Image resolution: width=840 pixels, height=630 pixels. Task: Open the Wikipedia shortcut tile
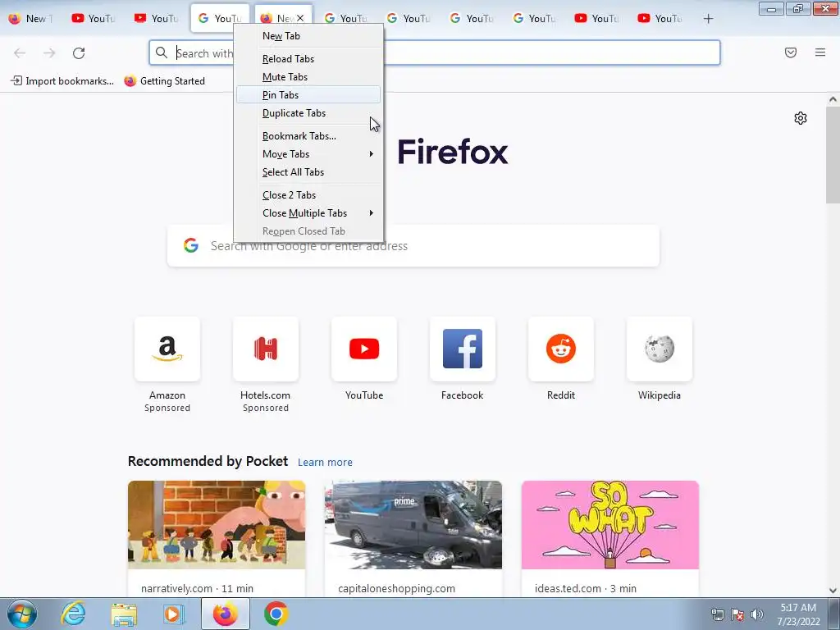click(x=660, y=349)
